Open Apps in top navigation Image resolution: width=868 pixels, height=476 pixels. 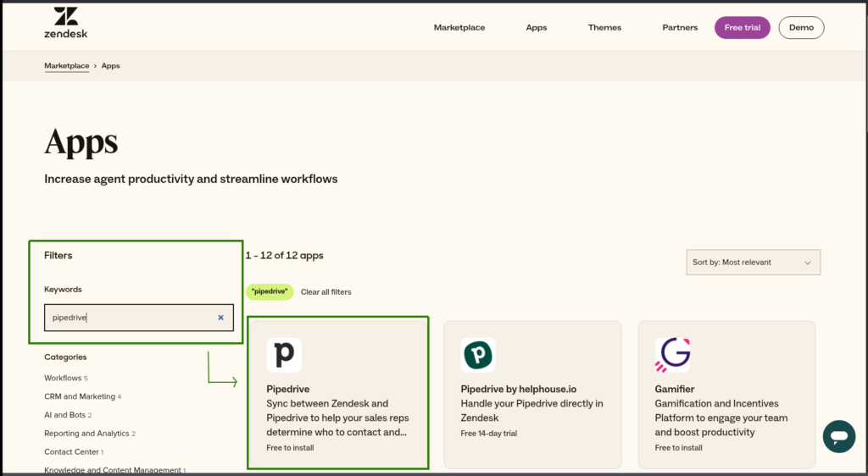point(537,28)
